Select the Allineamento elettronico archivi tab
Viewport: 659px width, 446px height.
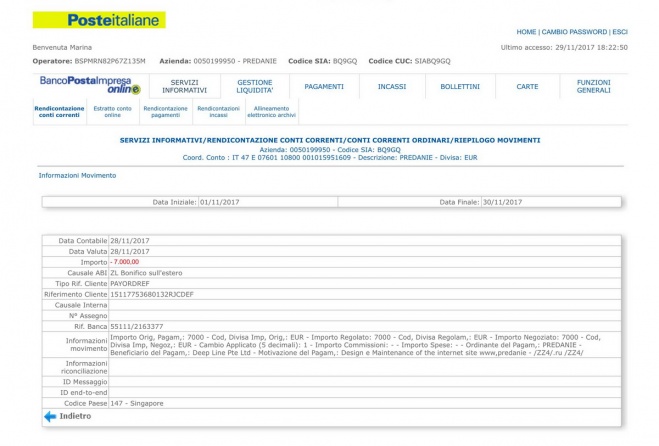275,111
